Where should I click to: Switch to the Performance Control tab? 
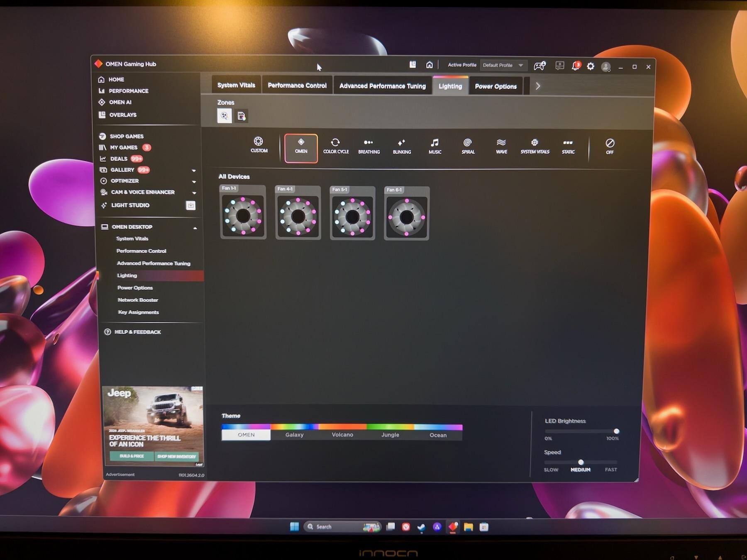coord(297,85)
